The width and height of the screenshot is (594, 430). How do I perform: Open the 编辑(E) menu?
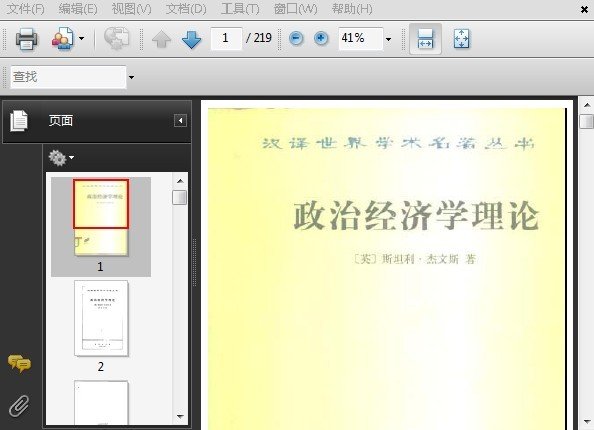[78, 9]
